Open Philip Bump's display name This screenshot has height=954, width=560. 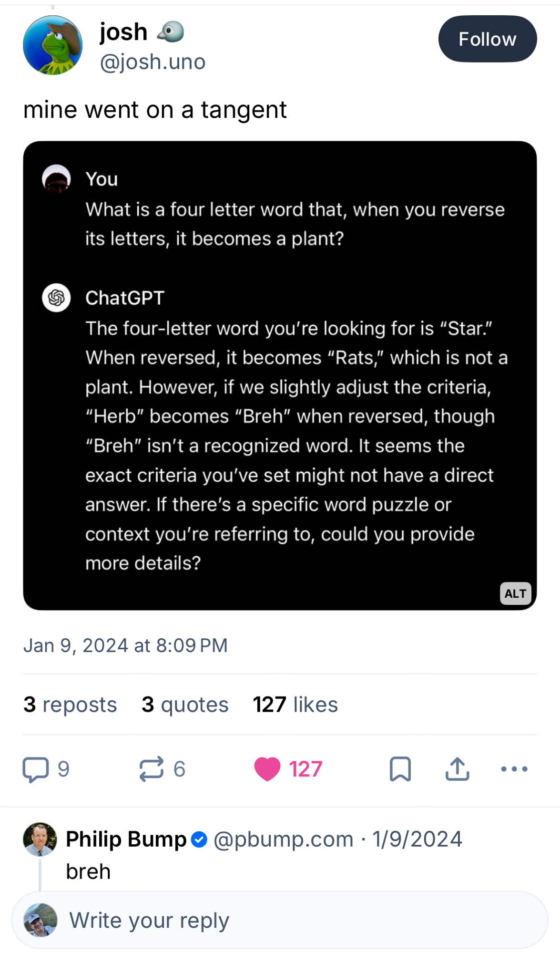(x=126, y=839)
